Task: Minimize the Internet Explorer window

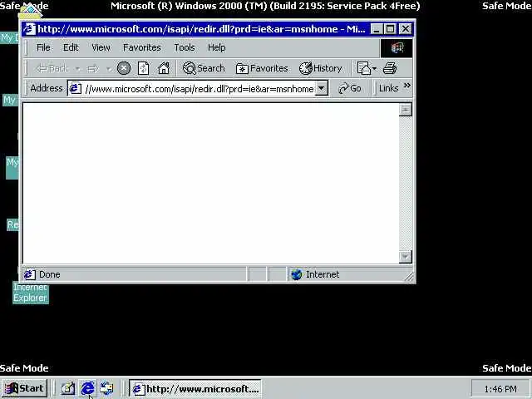Action: 376,29
